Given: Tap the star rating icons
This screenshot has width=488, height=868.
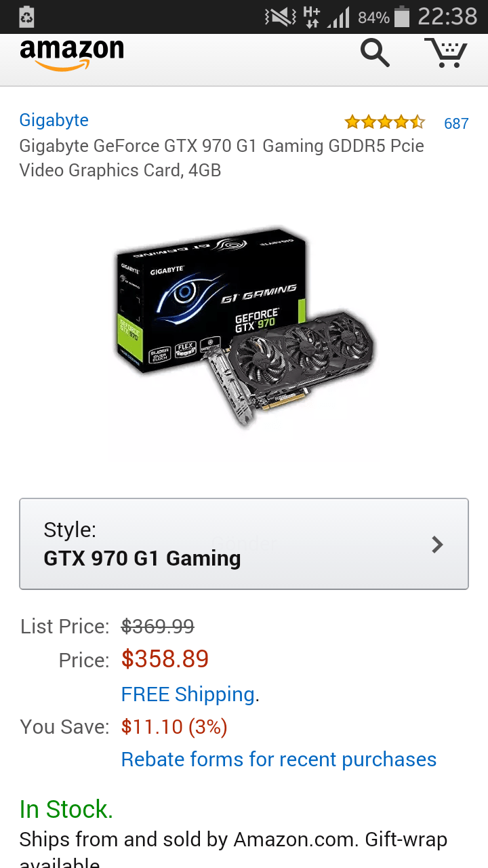Looking at the screenshot, I should click(x=384, y=123).
